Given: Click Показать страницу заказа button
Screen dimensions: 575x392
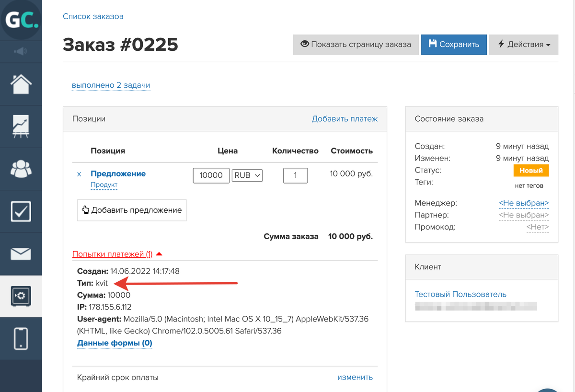Looking at the screenshot, I should point(356,45).
